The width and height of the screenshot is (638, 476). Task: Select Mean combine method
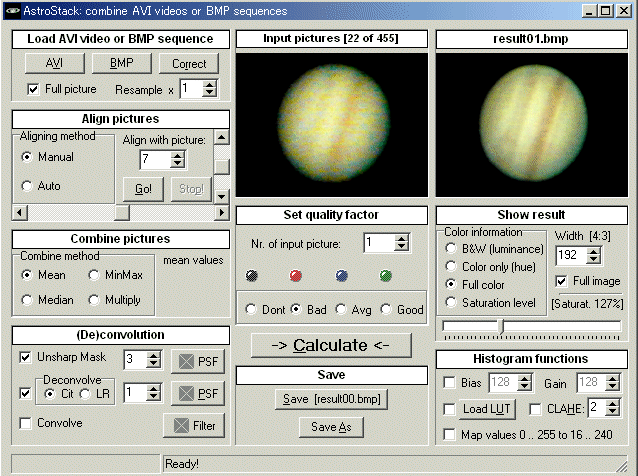[x=27, y=275]
